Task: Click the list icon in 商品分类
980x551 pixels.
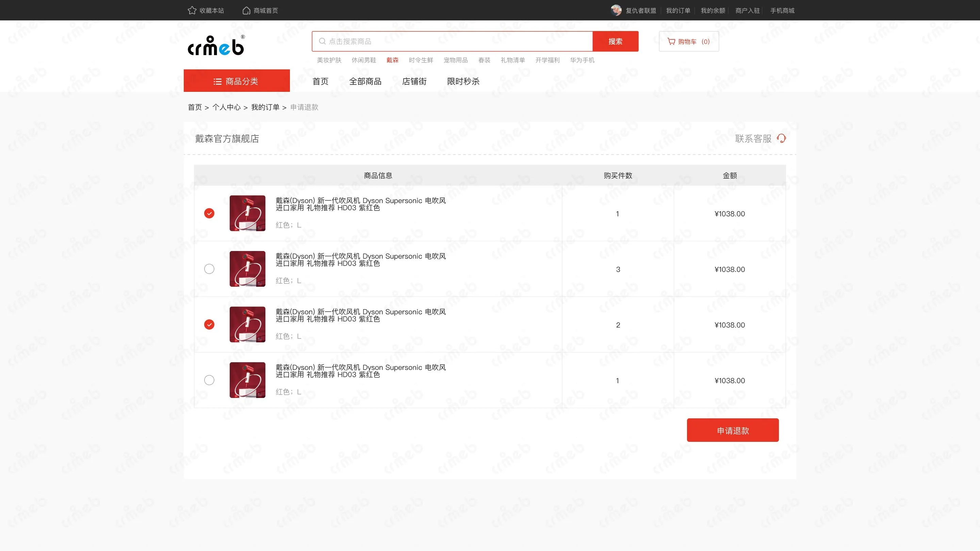Action: 218,81
